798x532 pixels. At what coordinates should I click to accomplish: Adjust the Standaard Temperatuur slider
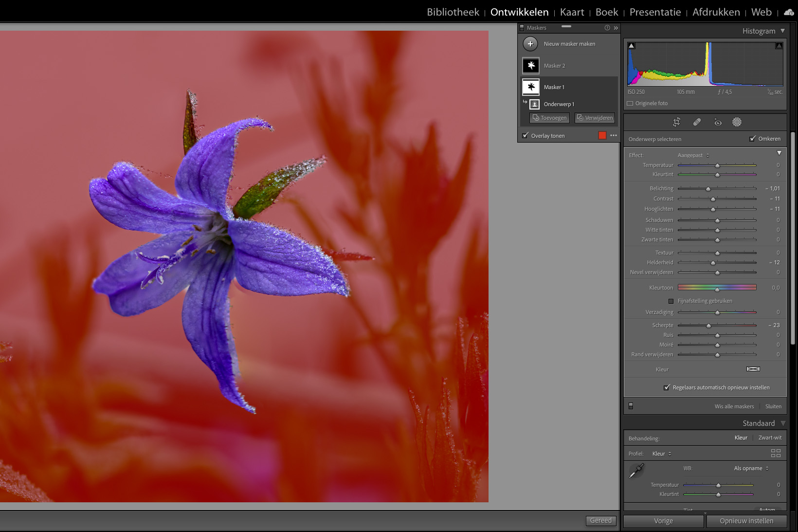coord(718,485)
